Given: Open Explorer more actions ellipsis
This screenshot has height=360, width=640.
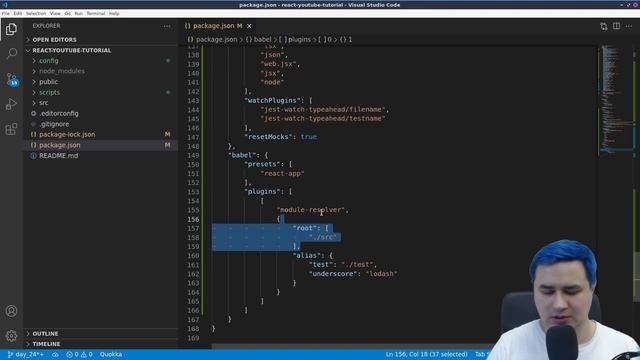Looking at the screenshot, I should [167, 26].
